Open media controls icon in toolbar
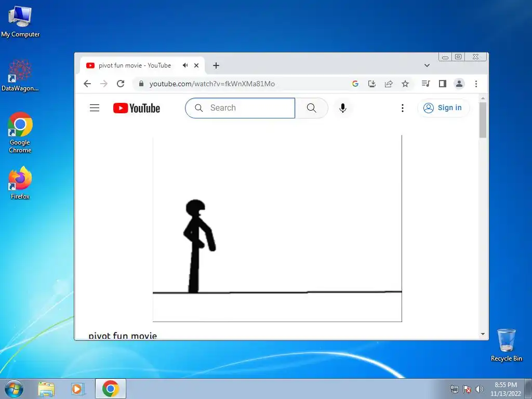532x399 pixels. point(426,84)
